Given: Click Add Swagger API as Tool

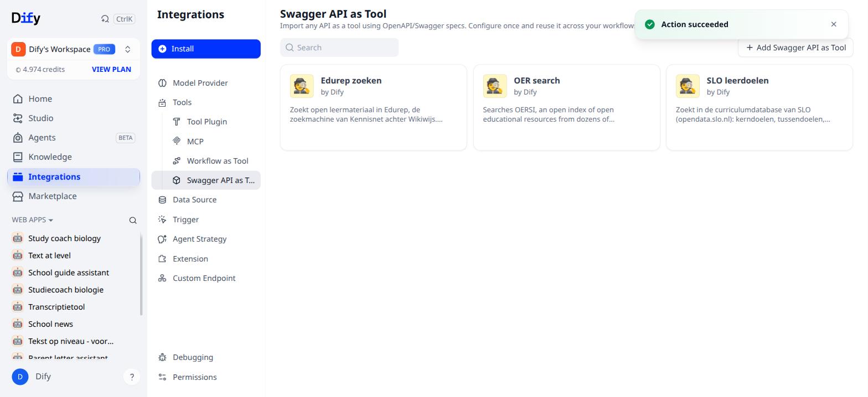Looking at the screenshot, I should 795,48.
